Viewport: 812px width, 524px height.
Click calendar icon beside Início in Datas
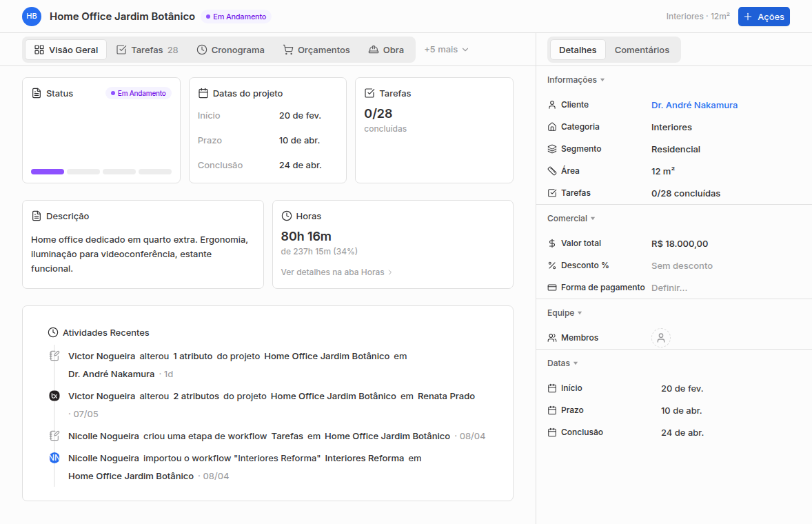coord(552,388)
